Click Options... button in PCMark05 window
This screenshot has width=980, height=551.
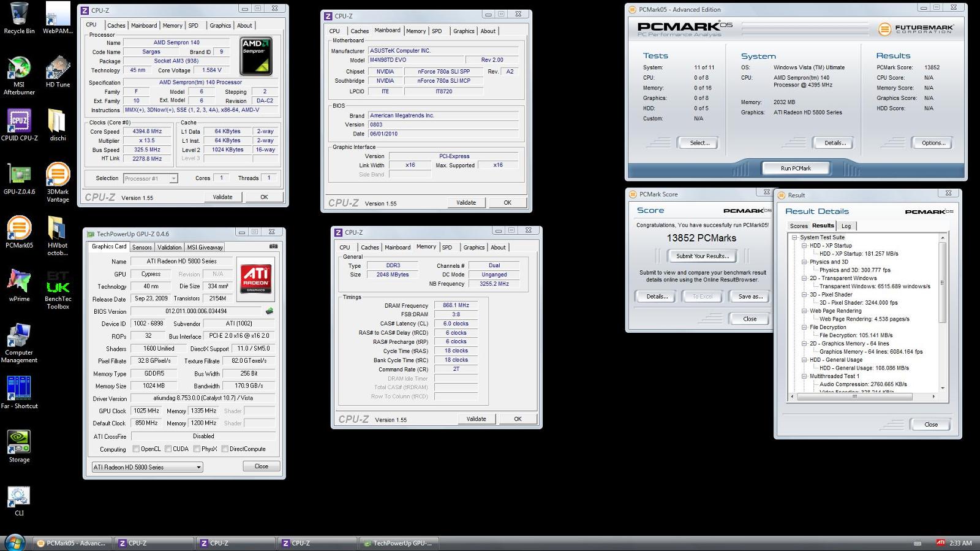coord(933,143)
